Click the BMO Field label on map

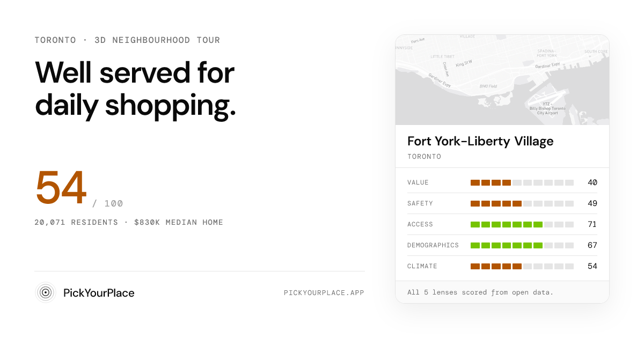pyautogui.click(x=488, y=86)
